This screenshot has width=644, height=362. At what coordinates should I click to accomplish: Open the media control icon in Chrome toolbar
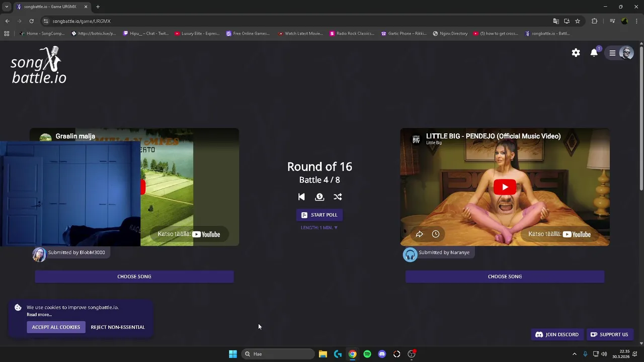(612, 21)
